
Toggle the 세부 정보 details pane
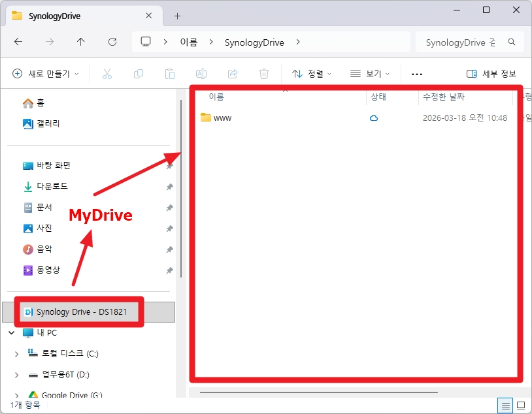[492, 74]
